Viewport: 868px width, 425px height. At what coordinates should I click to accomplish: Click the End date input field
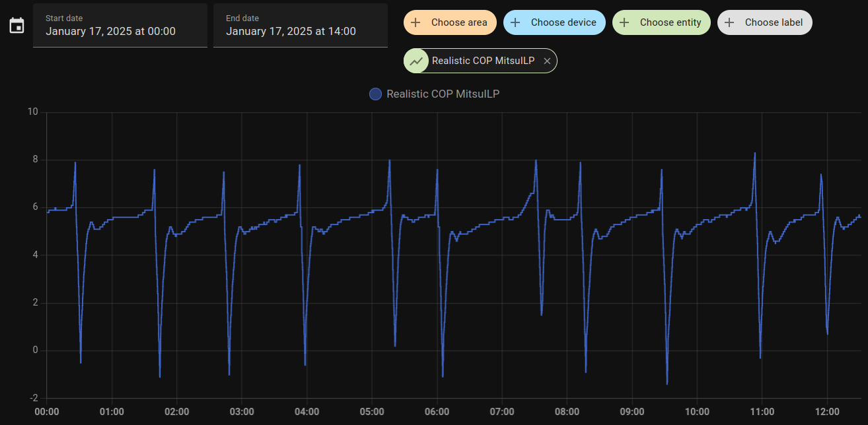point(300,30)
